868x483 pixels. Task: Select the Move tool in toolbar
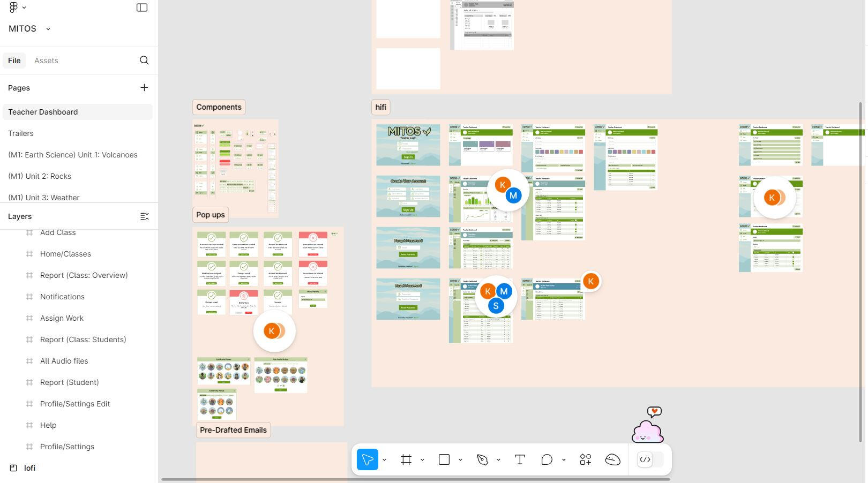[x=368, y=459]
